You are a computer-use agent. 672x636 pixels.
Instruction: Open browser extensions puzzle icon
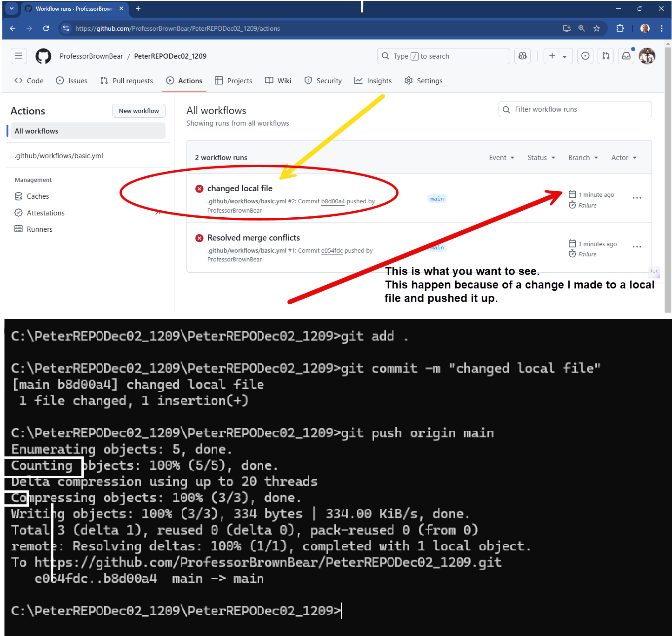click(x=620, y=28)
